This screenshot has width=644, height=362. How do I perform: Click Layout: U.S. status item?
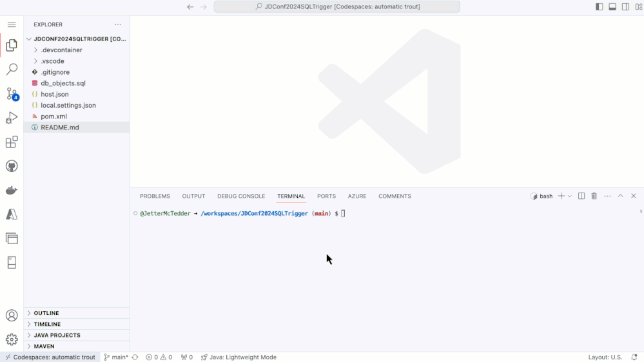605,357
